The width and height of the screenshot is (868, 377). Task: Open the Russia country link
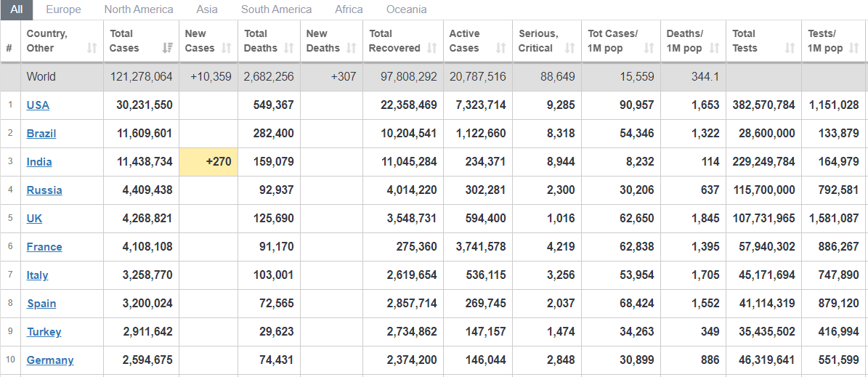44,190
